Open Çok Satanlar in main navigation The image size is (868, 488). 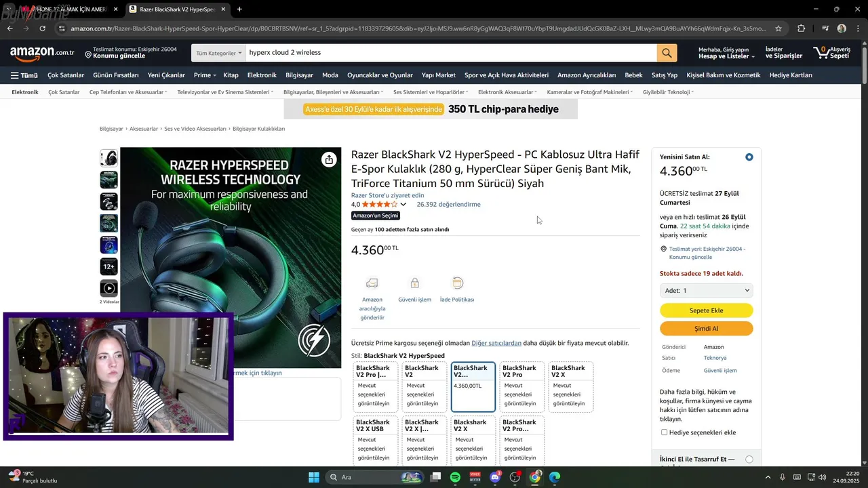[66, 75]
